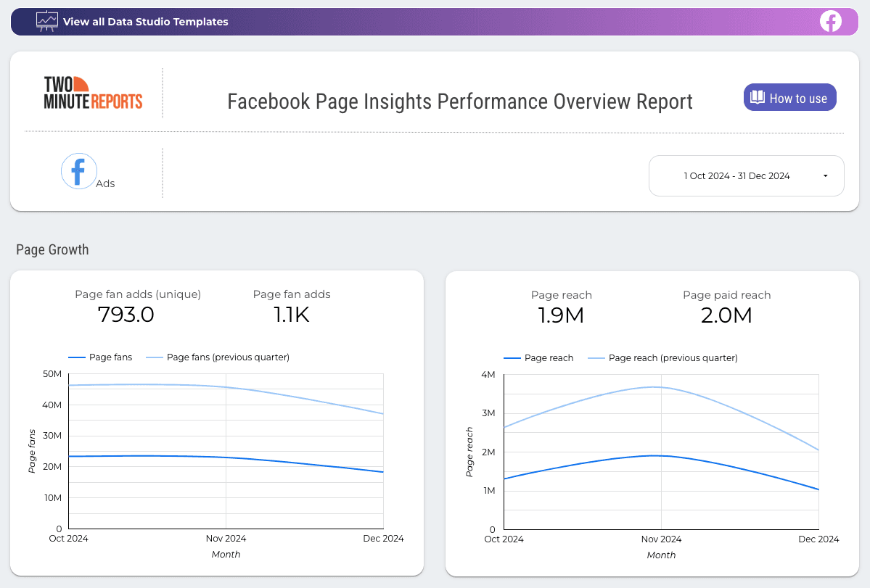Click the report title text
Screen dimensions: 870x588
point(460,102)
